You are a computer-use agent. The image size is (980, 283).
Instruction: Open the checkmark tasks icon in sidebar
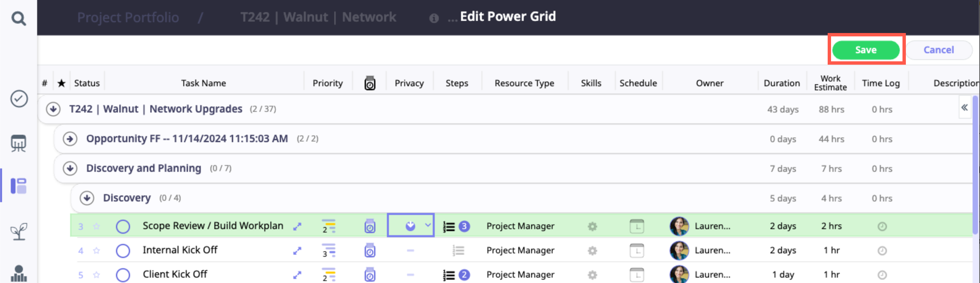pyautogui.click(x=19, y=99)
